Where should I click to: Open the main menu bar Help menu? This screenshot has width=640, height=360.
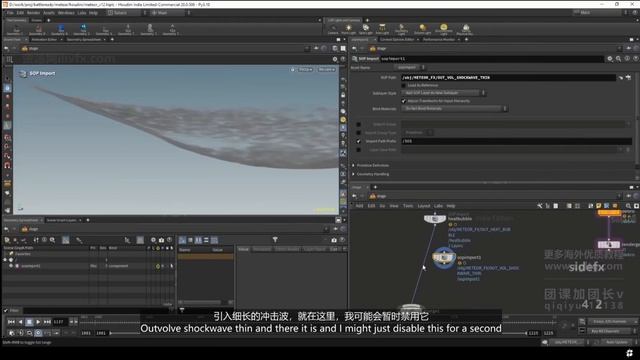pyautogui.click(x=93, y=13)
